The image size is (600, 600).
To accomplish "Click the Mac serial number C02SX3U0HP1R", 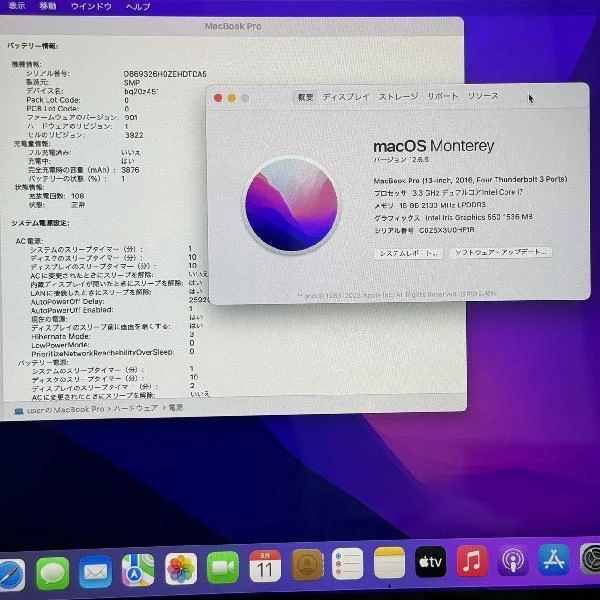I will [x=447, y=230].
